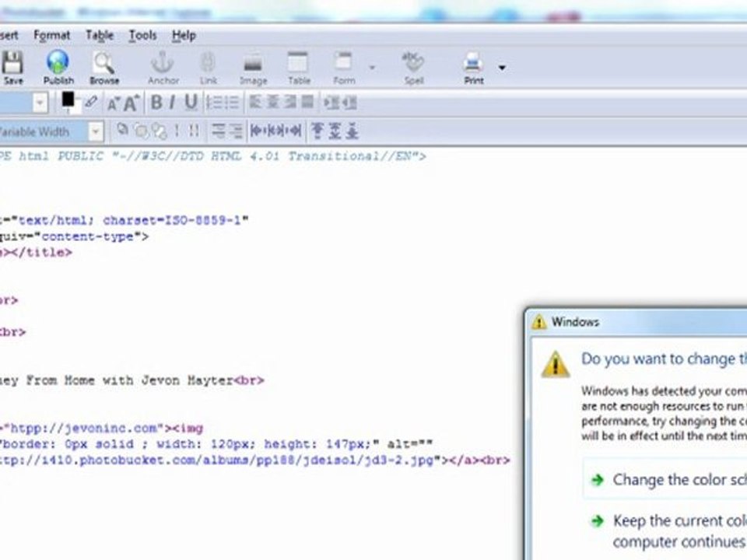The width and height of the screenshot is (747, 560).
Task: Toggle italic formatting
Action: tap(172, 103)
